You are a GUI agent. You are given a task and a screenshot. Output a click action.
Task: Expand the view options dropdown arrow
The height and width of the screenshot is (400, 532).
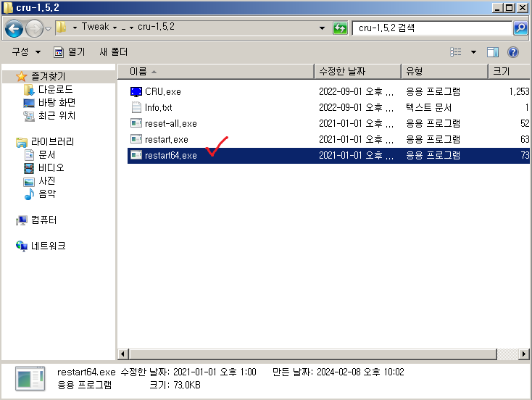pyautogui.click(x=473, y=52)
